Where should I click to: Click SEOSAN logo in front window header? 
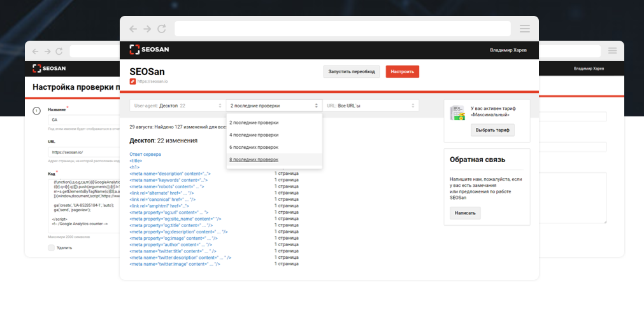tap(149, 50)
